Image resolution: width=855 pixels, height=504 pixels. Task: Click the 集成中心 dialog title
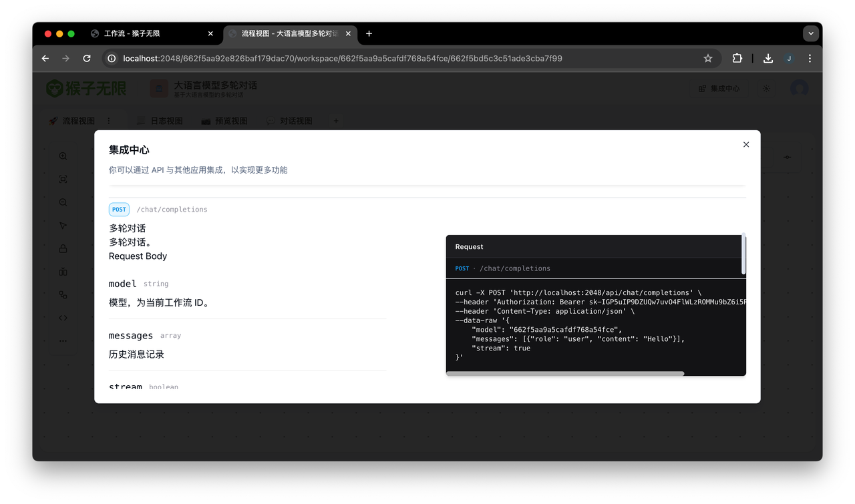pyautogui.click(x=129, y=150)
